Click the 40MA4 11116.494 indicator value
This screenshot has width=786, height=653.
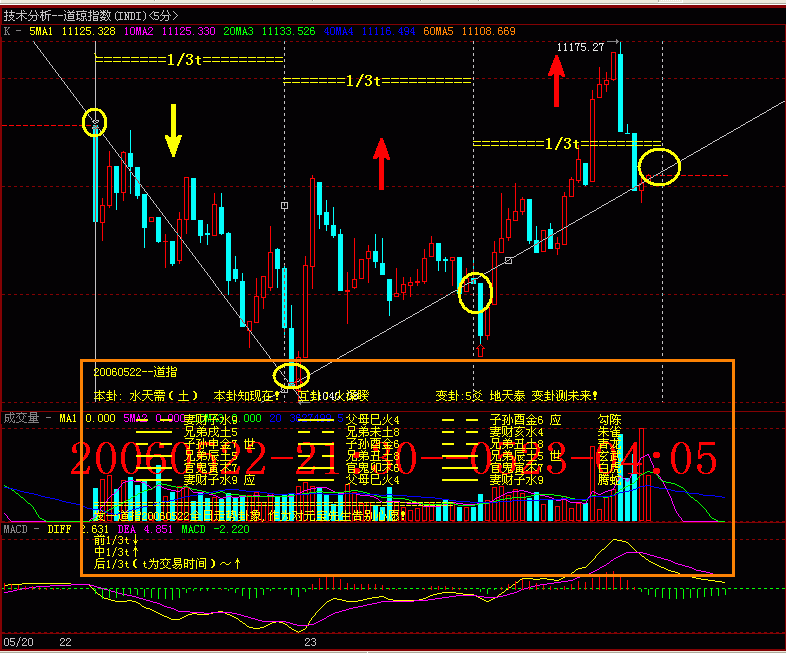pos(369,31)
